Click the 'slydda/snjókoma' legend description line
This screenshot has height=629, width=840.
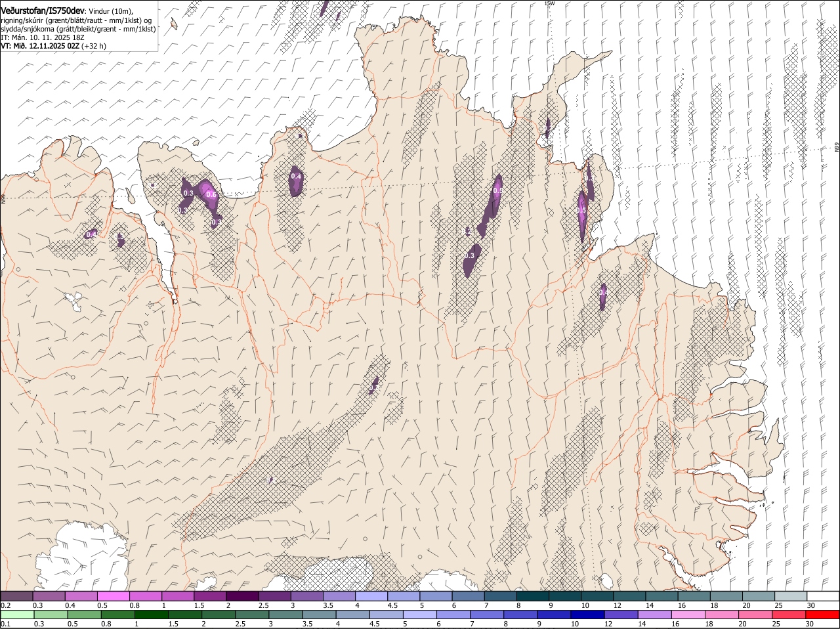(x=78, y=29)
